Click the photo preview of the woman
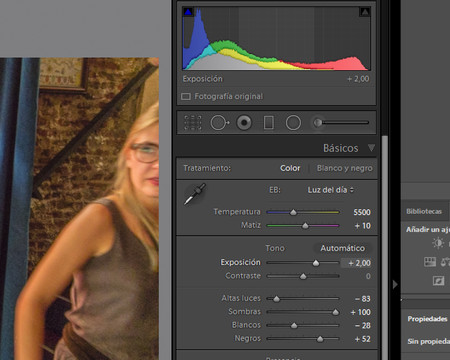Image resolution: width=450 pixels, height=360 pixels. 79,209
